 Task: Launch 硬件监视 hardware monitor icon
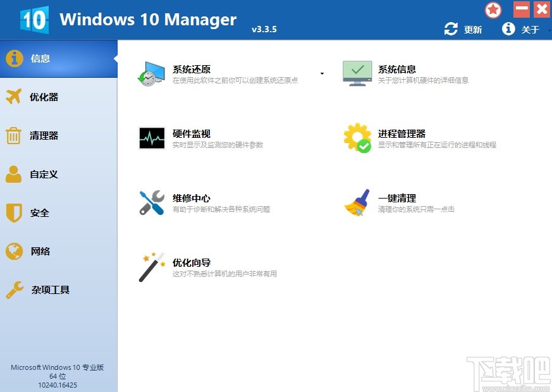click(x=150, y=138)
